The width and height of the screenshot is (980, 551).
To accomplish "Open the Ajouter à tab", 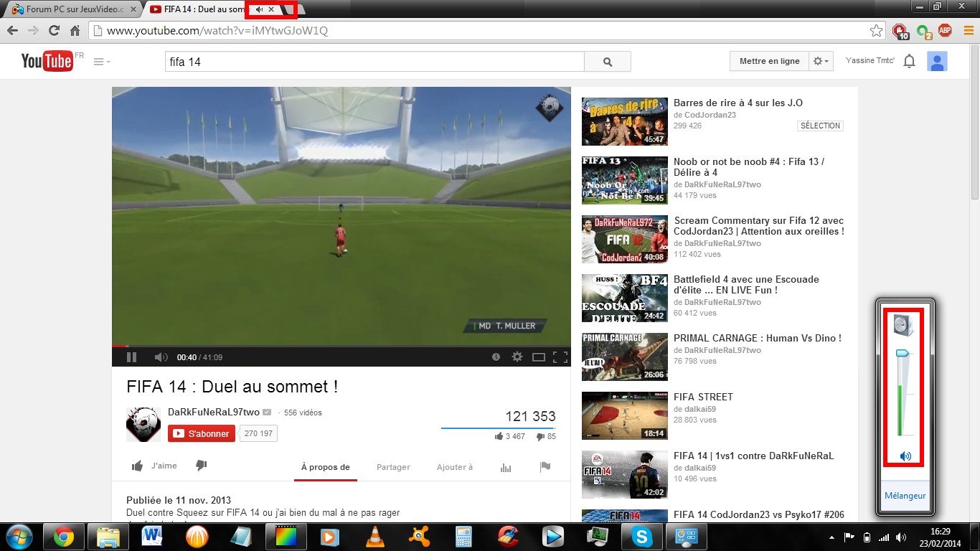I will click(x=455, y=467).
